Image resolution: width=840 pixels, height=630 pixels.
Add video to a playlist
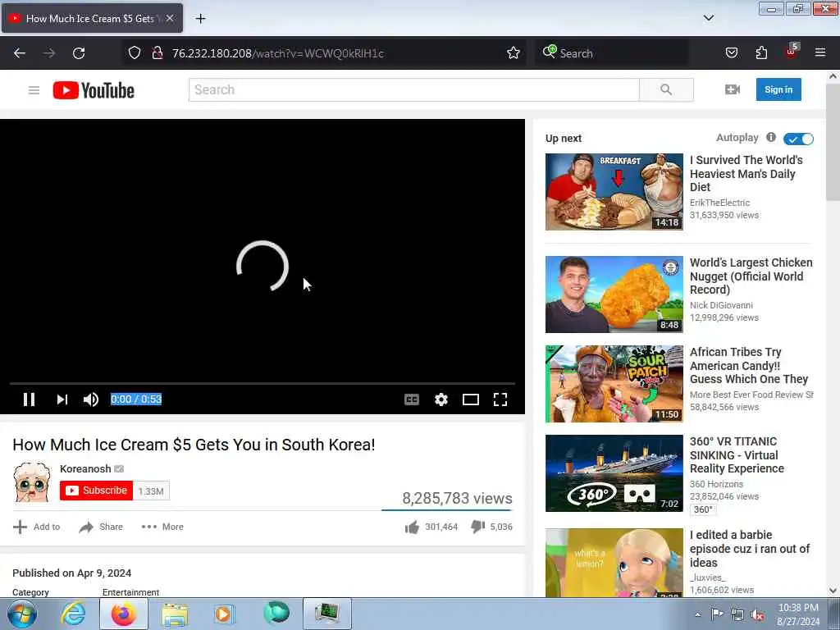(36, 527)
